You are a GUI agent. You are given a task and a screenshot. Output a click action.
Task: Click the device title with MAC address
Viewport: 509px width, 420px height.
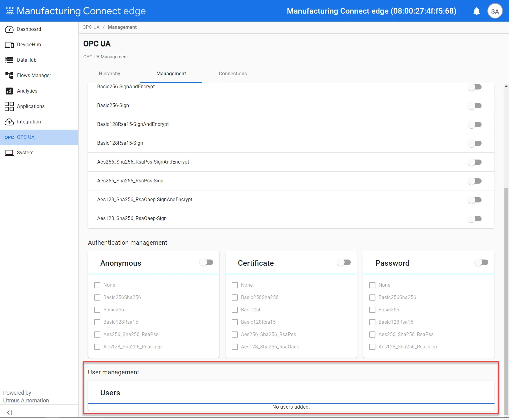click(x=372, y=11)
